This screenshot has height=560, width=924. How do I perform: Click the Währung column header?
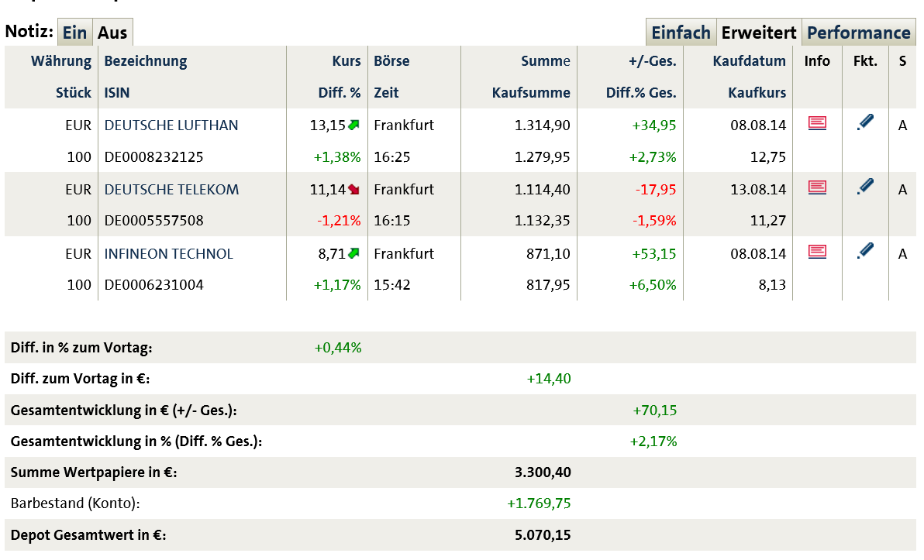click(x=60, y=60)
